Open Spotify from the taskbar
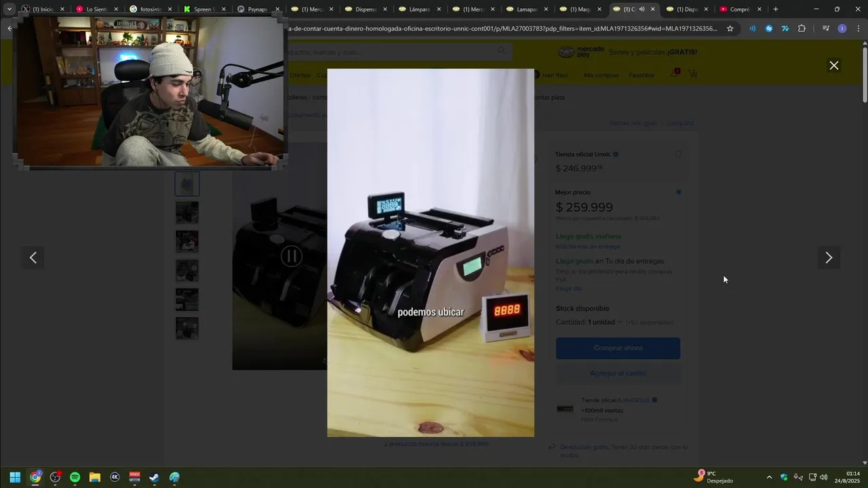This screenshot has width=868, height=488. click(x=75, y=477)
